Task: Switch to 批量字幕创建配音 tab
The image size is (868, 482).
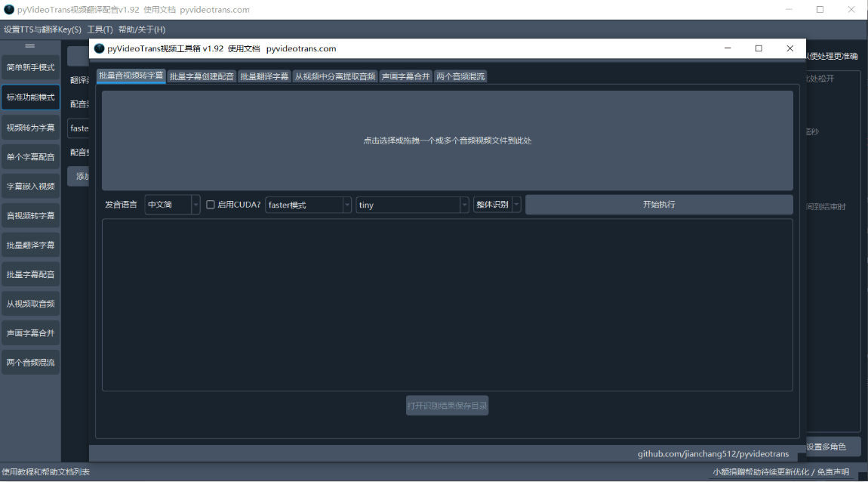Action: 202,76
